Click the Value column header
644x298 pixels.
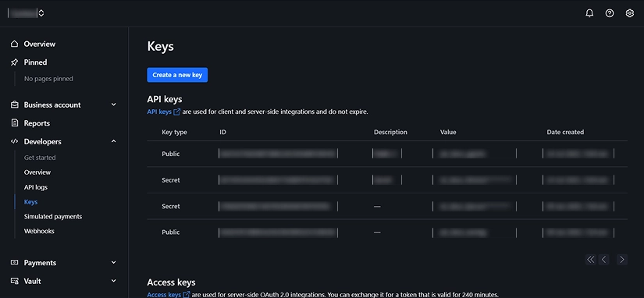point(448,132)
